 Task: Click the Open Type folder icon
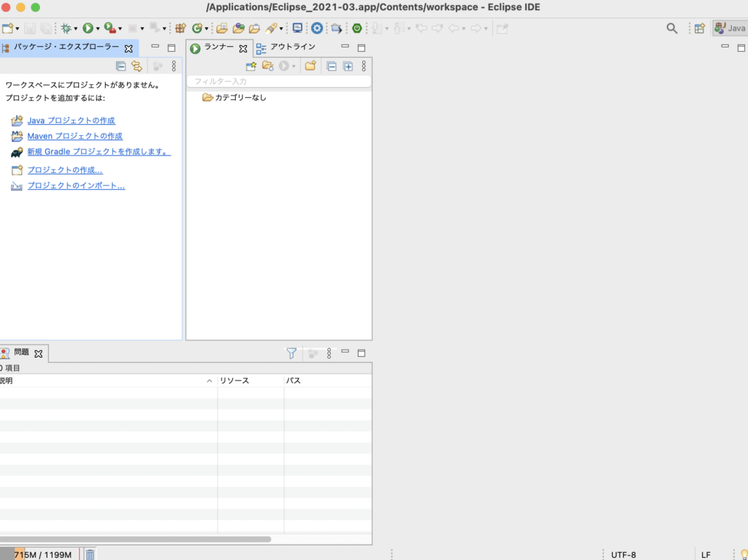[x=222, y=28]
